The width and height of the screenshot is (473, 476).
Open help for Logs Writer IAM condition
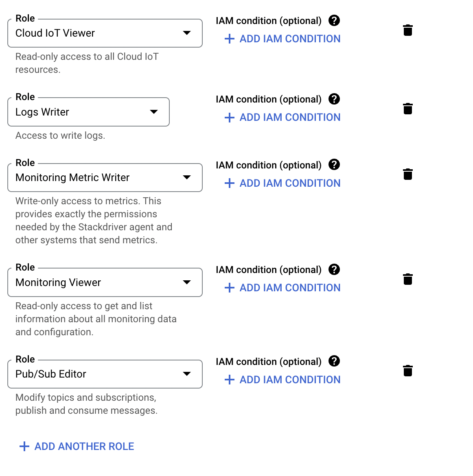pyautogui.click(x=334, y=99)
